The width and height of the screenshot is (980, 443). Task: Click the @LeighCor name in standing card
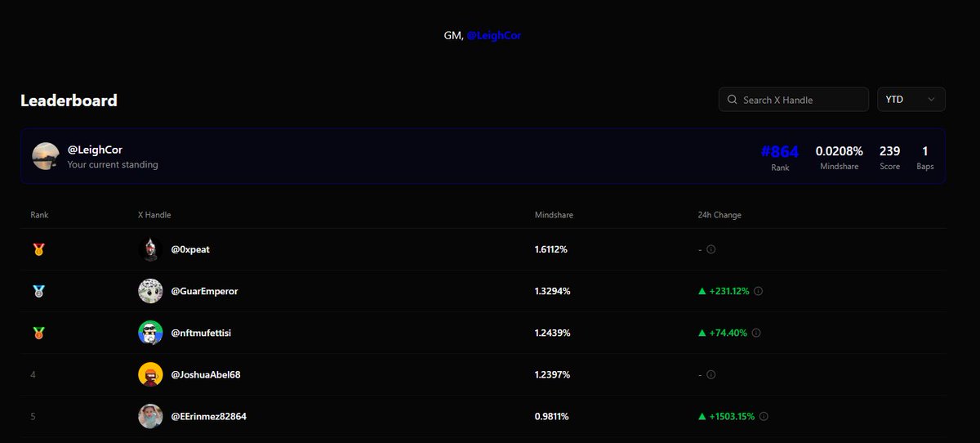[95, 150]
